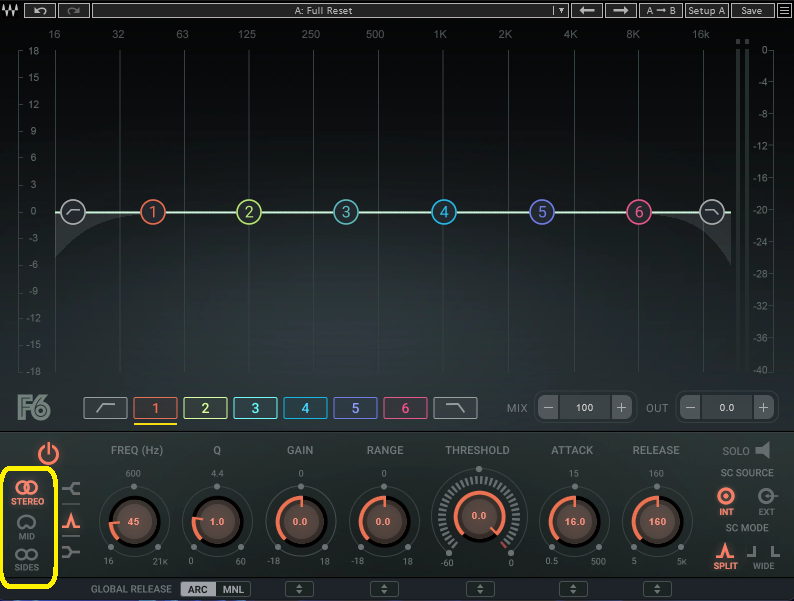Set sidechain source to EXT
Viewport: 794px width, 601px height.
[767, 496]
